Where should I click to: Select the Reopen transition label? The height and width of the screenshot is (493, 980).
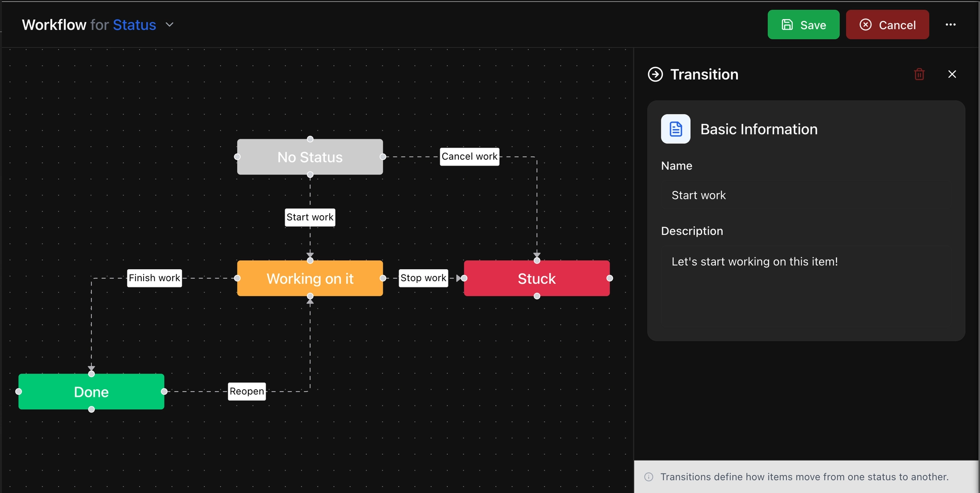click(x=246, y=391)
